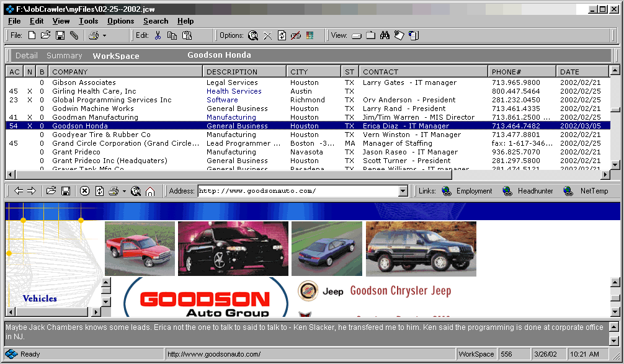The width and height of the screenshot is (624, 364).
Task: Click the save disk icon in browser toolbar
Action: [x=66, y=191]
